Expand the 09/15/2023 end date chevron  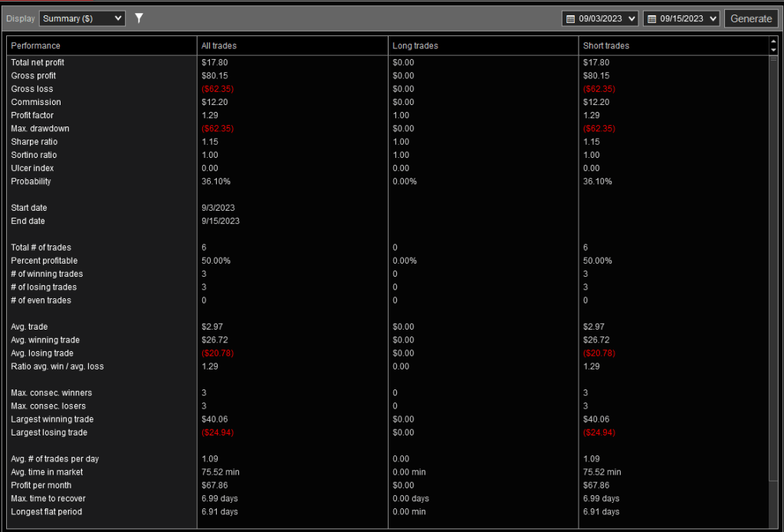pyautogui.click(x=713, y=18)
